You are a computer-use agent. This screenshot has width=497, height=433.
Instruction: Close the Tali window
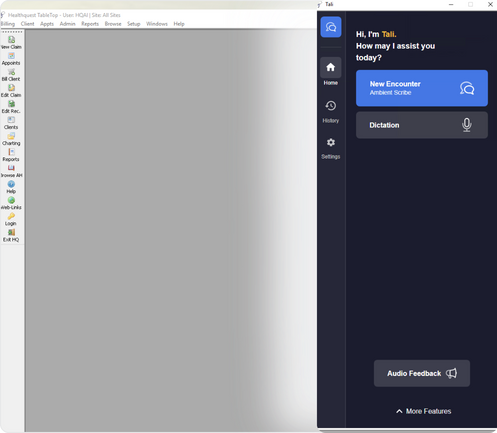coord(490,4)
